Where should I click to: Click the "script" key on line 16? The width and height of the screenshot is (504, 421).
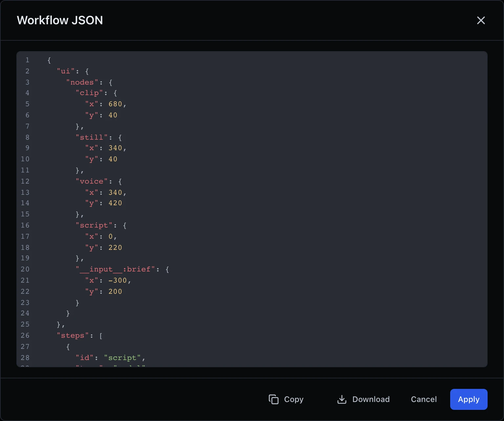click(94, 225)
